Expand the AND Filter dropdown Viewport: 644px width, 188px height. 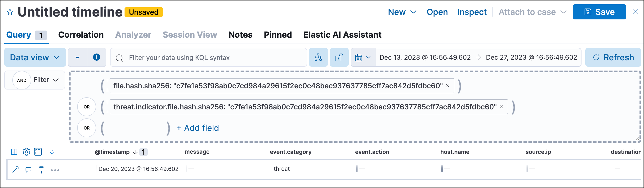coord(46,80)
